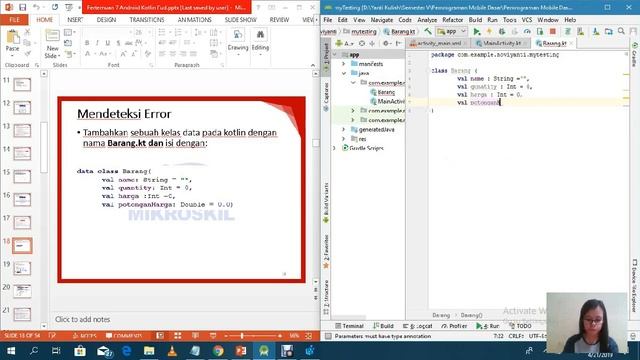Click the Paste button in PowerPoint
The width and height of the screenshot is (640, 360).
tap(13, 42)
